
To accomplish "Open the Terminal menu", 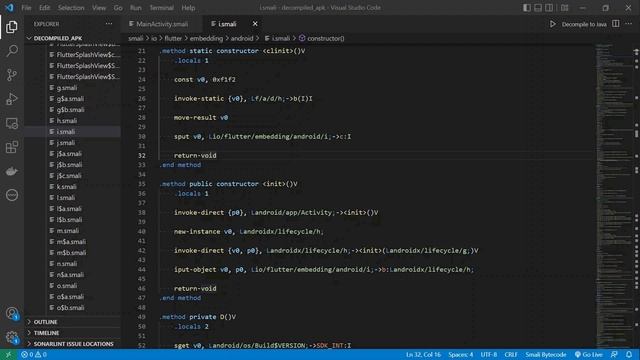I will 161,8.
